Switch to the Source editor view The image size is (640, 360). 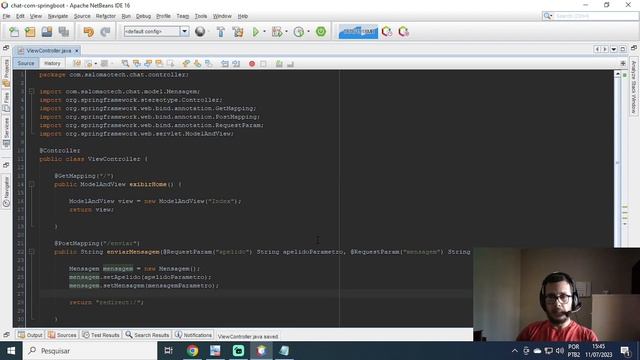(26, 63)
